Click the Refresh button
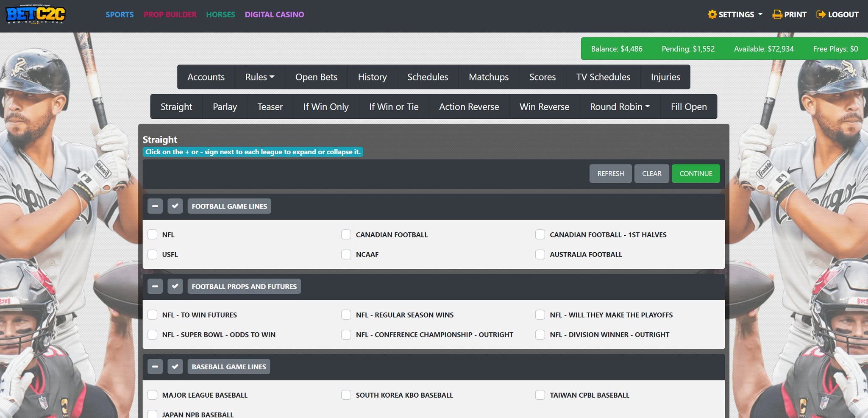Viewport: 868px width, 418px height. (610, 174)
